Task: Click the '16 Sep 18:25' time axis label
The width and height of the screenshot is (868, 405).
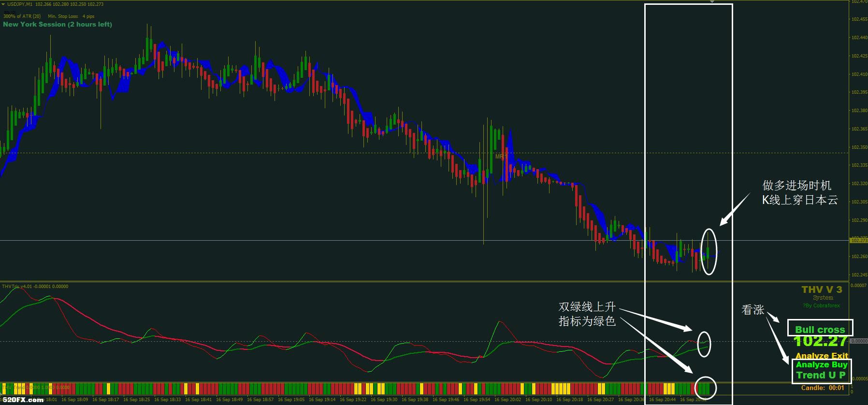Action: coord(136,400)
